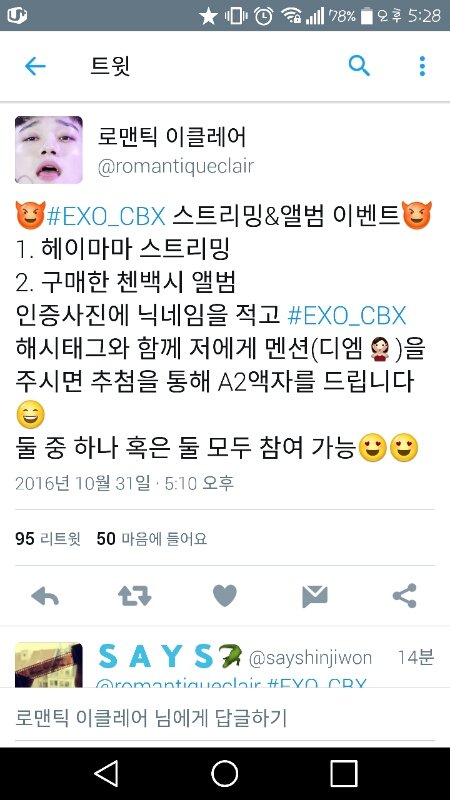Open 로맨틱 이클레어 profile picture
The image size is (450, 800).
(48, 149)
